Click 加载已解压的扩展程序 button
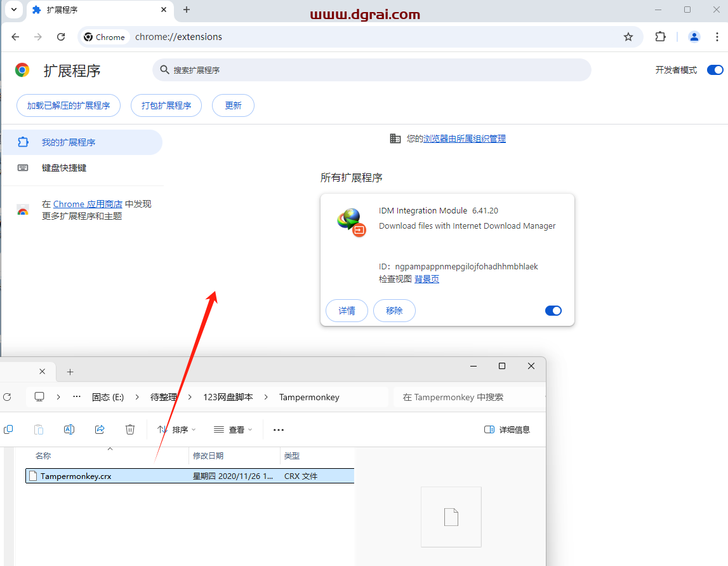This screenshot has width=728, height=566. pos(69,105)
